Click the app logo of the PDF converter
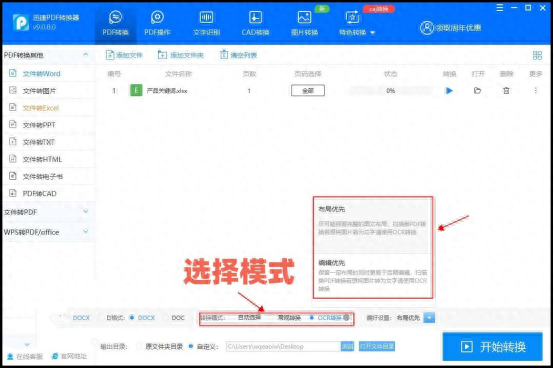This screenshot has width=554, height=368. [21, 22]
